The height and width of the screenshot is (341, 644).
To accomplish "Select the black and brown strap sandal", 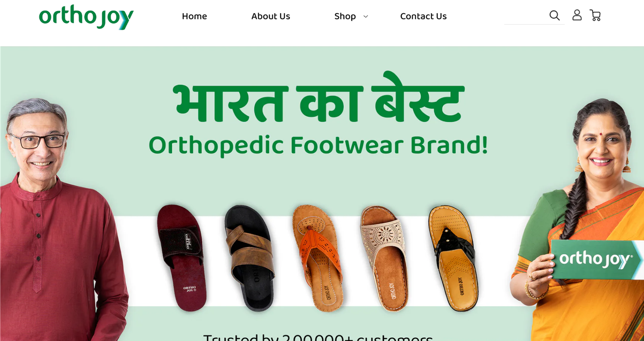I will coord(249,258).
